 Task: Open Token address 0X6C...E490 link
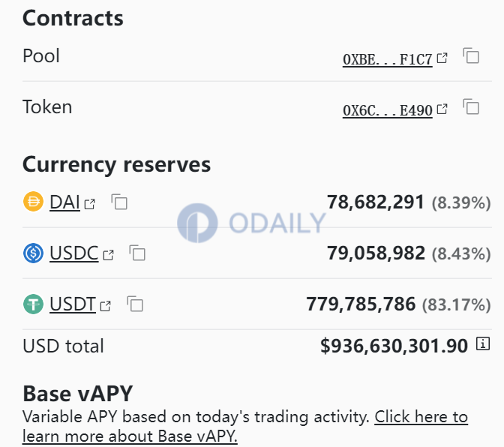387,111
